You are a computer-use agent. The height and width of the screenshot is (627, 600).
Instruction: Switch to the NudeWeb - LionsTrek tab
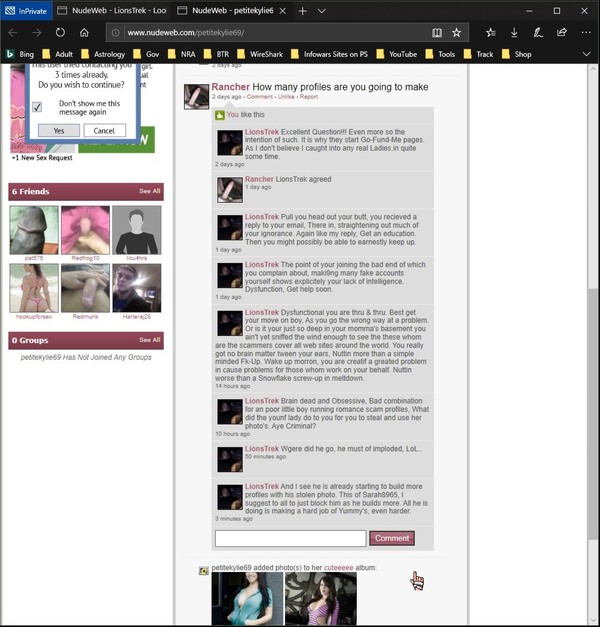[110, 10]
